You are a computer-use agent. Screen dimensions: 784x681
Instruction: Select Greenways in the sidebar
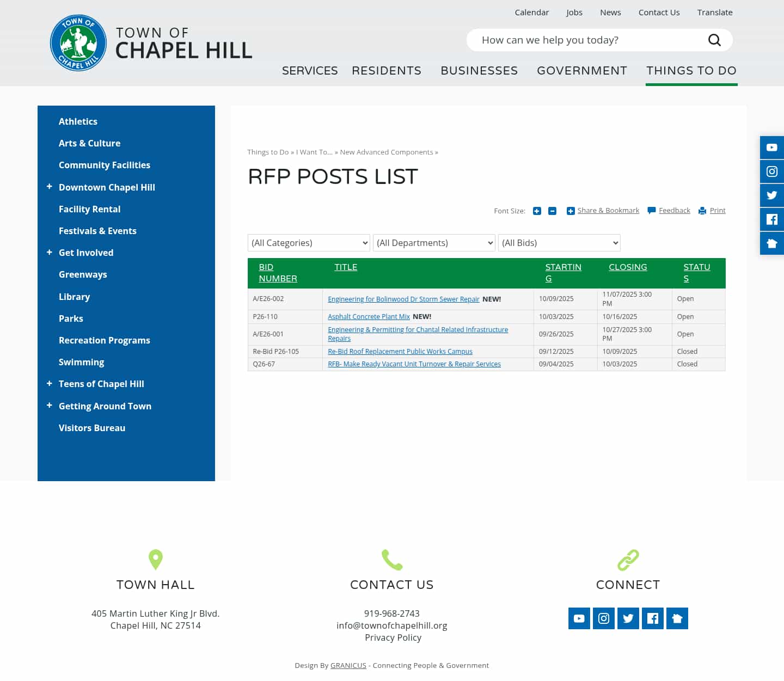point(83,274)
